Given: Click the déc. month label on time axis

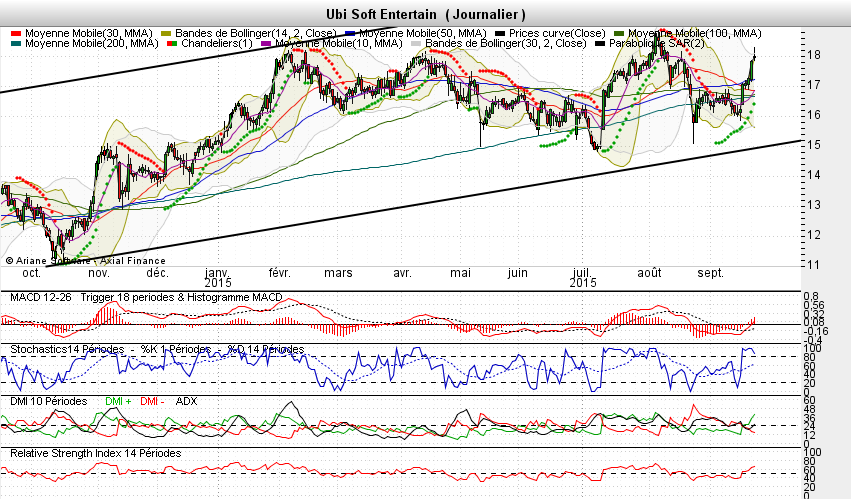Looking at the screenshot, I should pos(158,273).
